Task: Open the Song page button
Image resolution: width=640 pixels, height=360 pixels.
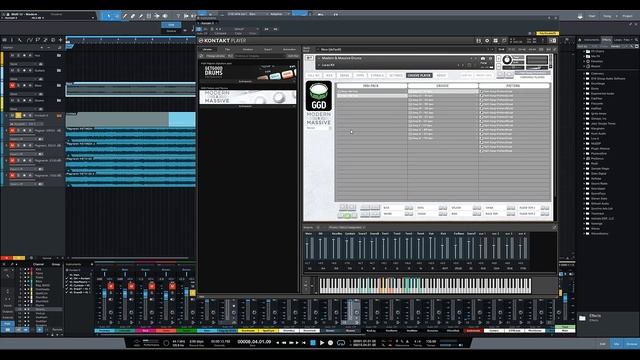Action: pyautogui.click(x=607, y=16)
